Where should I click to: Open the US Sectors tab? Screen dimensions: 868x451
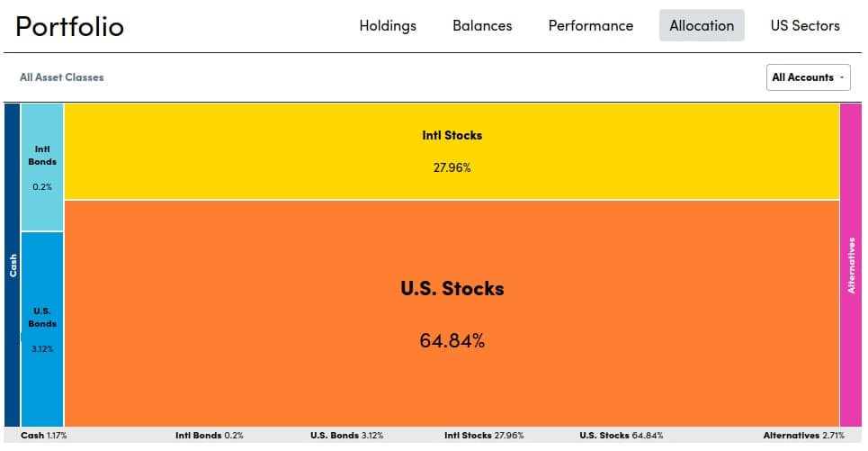tap(805, 25)
